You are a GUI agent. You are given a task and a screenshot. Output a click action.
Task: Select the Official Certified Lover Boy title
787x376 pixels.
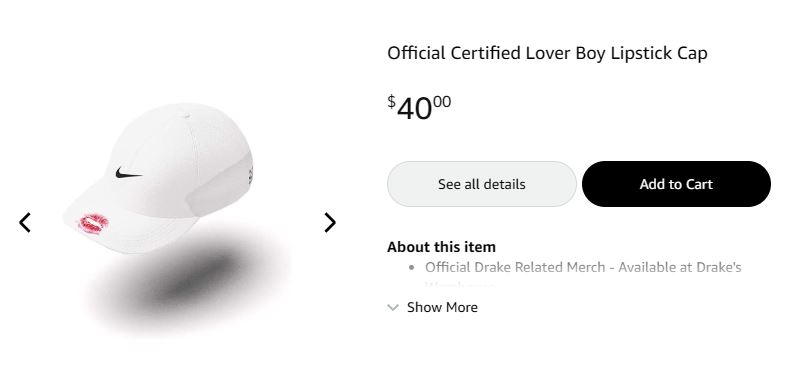[x=547, y=53]
